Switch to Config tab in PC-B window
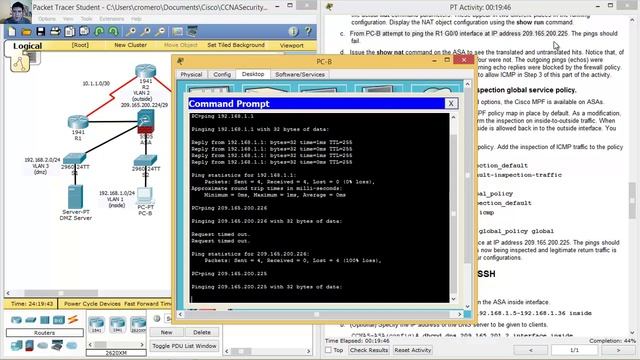The height and width of the screenshot is (360, 640). click(x=222, y=74)
